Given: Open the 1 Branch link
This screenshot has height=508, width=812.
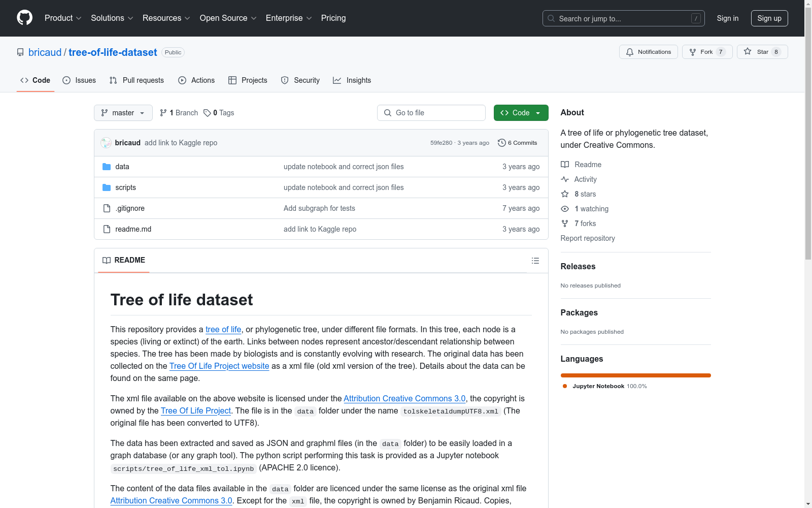Looking at the screenshot, I should 179,113.
